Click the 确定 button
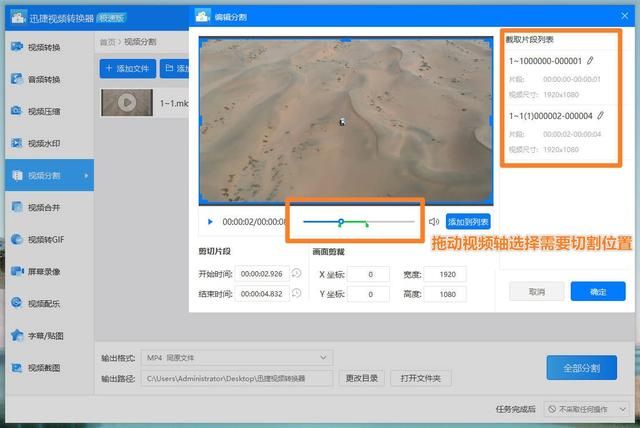640x428 pixels. tap(598, 292)
